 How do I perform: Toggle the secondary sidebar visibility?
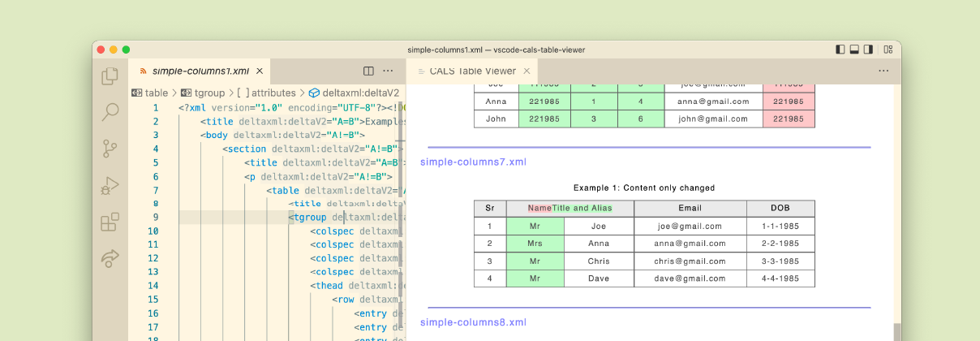869,50
